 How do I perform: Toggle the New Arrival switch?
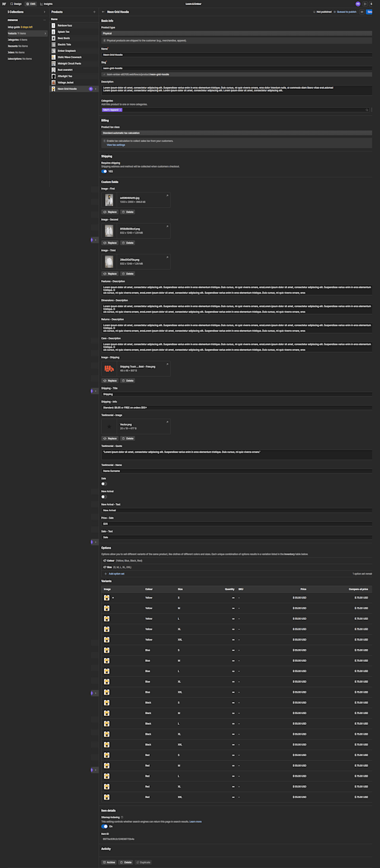tap(104, 496)
